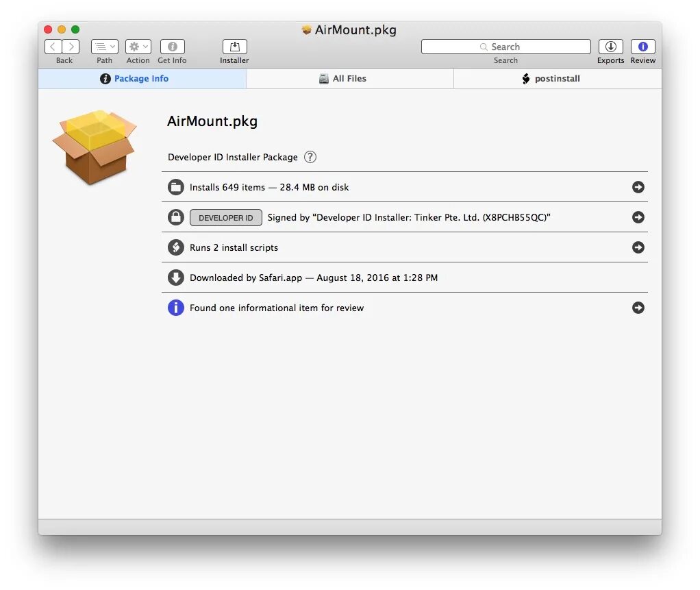Click the download icon for Downloaded by Safari.app
Screen dimensions: 700x590
[x=176, y=278]
